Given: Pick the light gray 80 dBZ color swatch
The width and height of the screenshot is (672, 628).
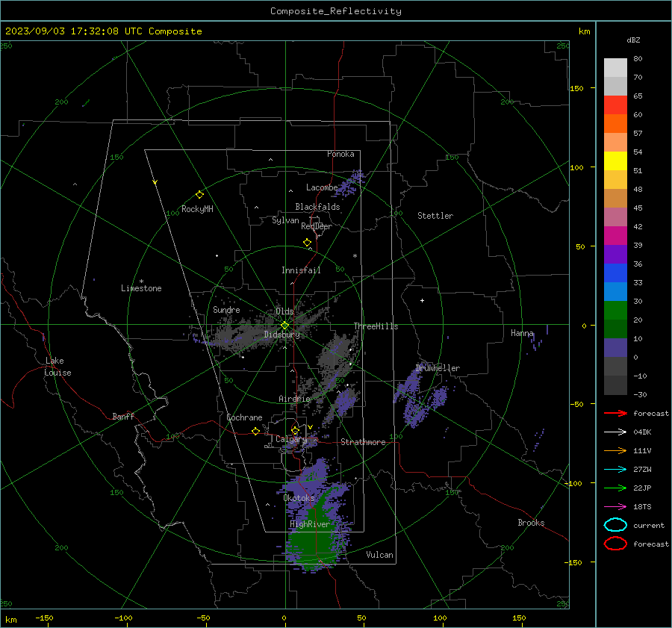Looking at the screenshot, I should [615, 67].
